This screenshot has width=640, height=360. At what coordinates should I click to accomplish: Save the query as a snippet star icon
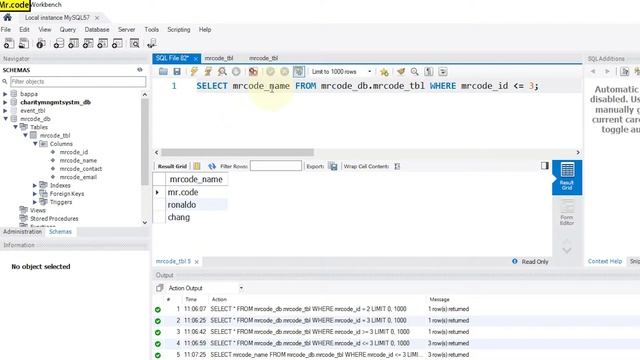click(x=384, y=72)
